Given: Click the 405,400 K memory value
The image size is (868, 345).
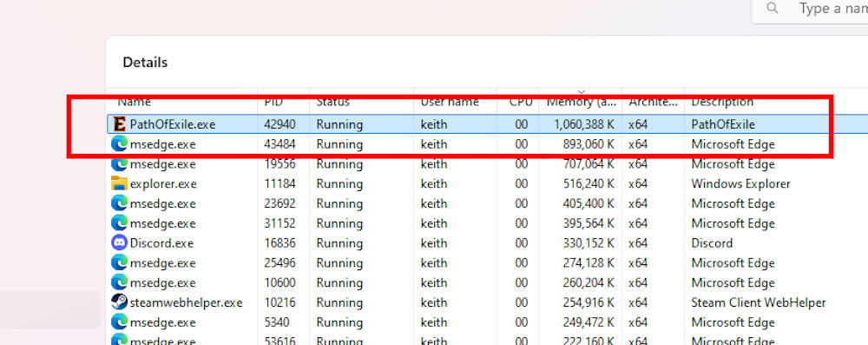Looking at the screenshot, I should 589,203.
